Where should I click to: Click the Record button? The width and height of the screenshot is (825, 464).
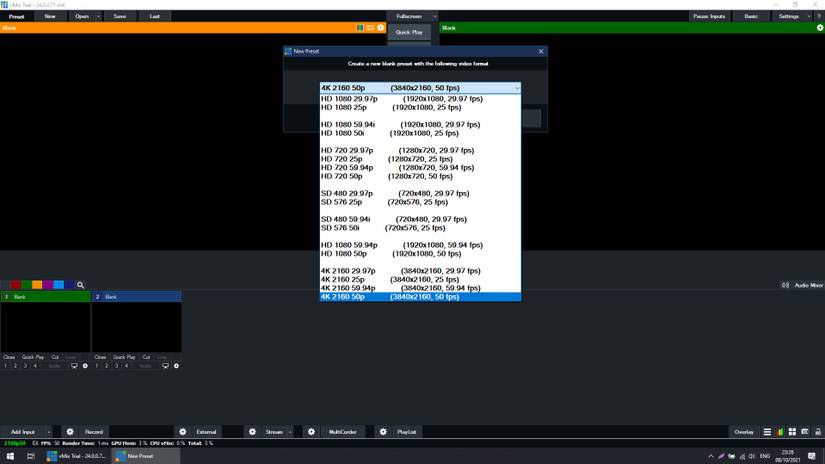(x=94, y=432)
